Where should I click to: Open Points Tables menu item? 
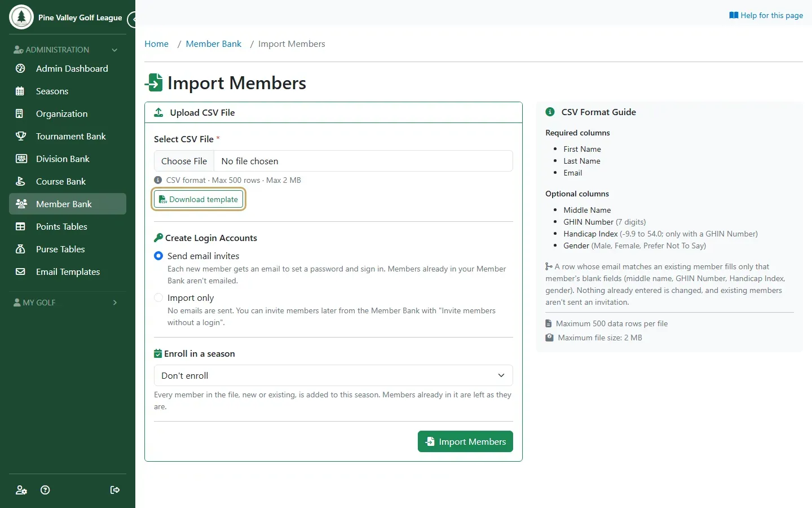coord(68,226)
